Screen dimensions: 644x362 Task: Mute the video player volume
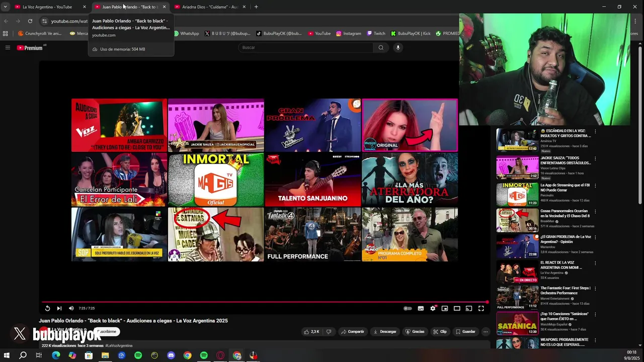coord(71,308)
